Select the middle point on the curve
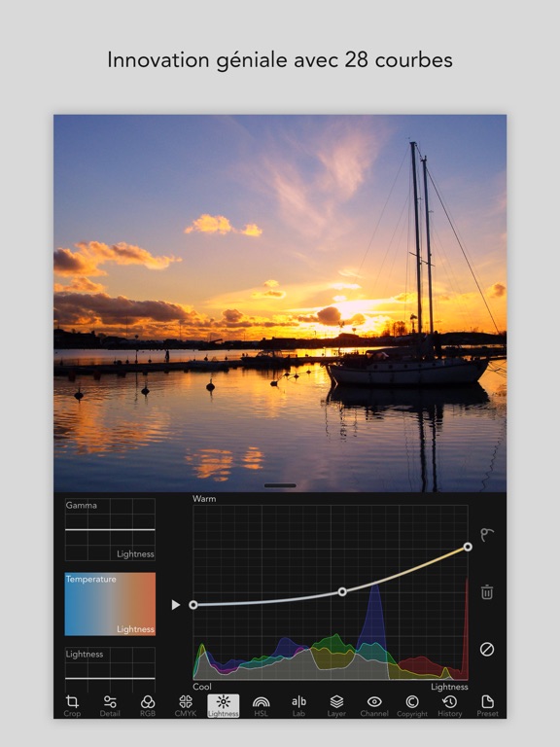The width and height of the screenshot is (560, 747). tap(342, 591)
